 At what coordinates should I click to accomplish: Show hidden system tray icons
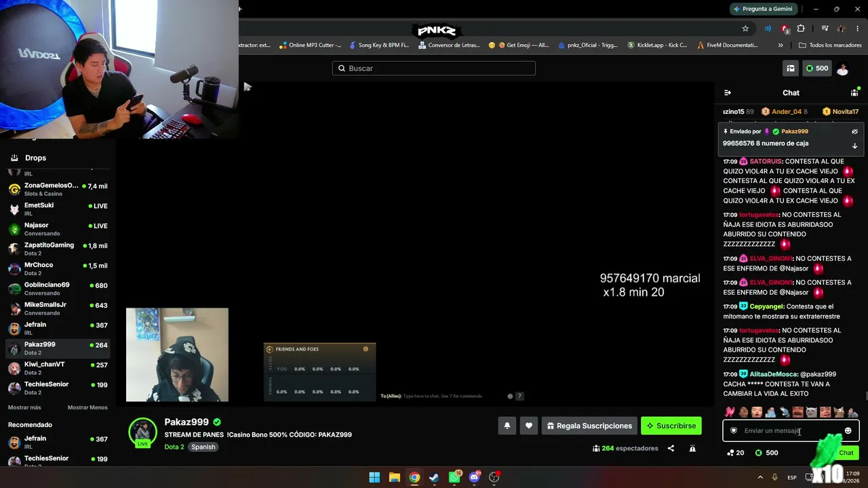pyautogui.click(x=760, y=477)
